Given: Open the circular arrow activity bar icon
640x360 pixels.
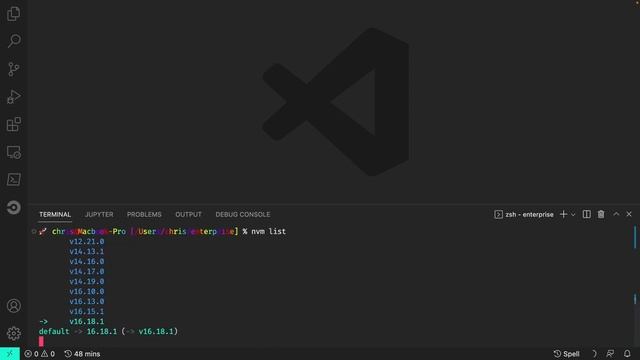Looking at the screenshot, I should click(x=13, y=207).
